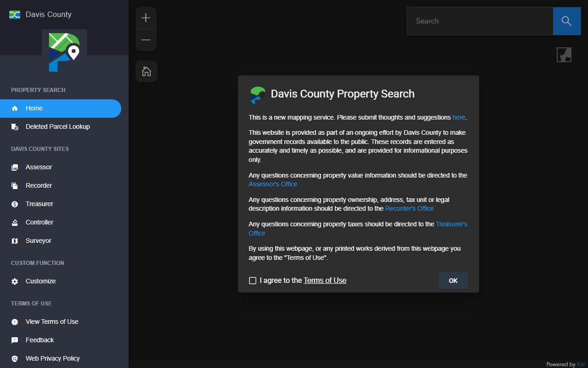Click the Assessor image icon
Viewport: 588px width, 368px height.
(x=15, y=167)
